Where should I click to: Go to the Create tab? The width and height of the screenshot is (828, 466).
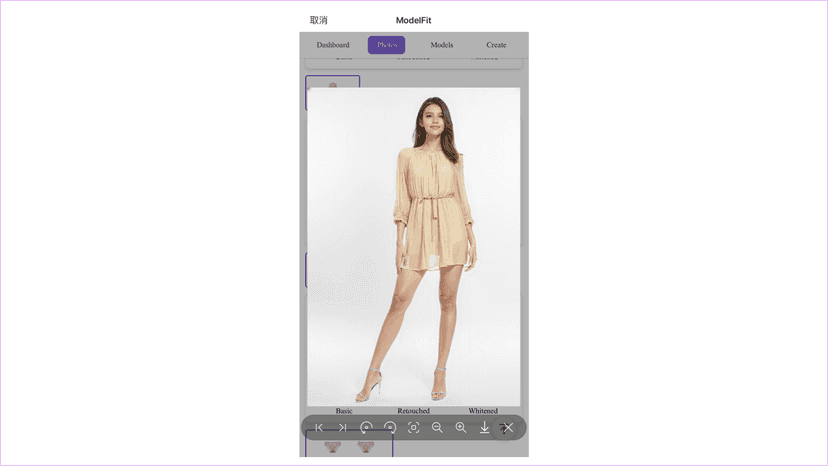click(496, 45)
